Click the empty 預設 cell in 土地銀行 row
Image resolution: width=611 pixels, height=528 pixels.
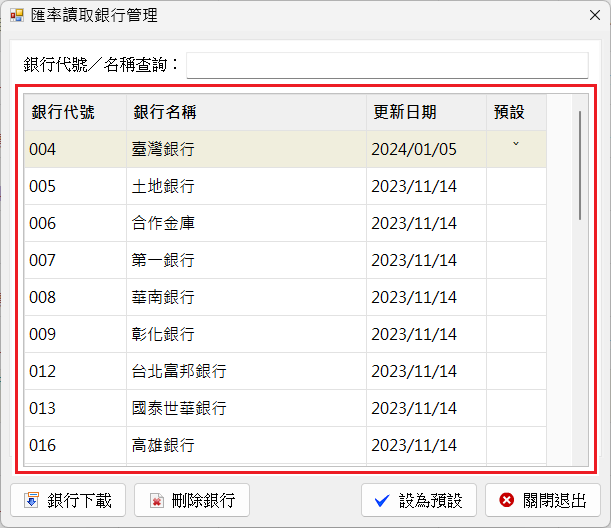[x=516, y=186]
